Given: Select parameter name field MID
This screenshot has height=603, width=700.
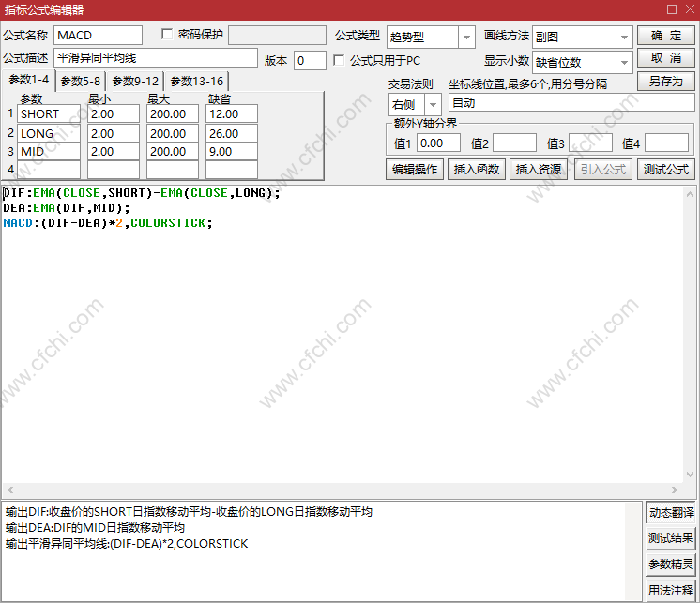Looking at the screenshot, I should pos(49,151).
